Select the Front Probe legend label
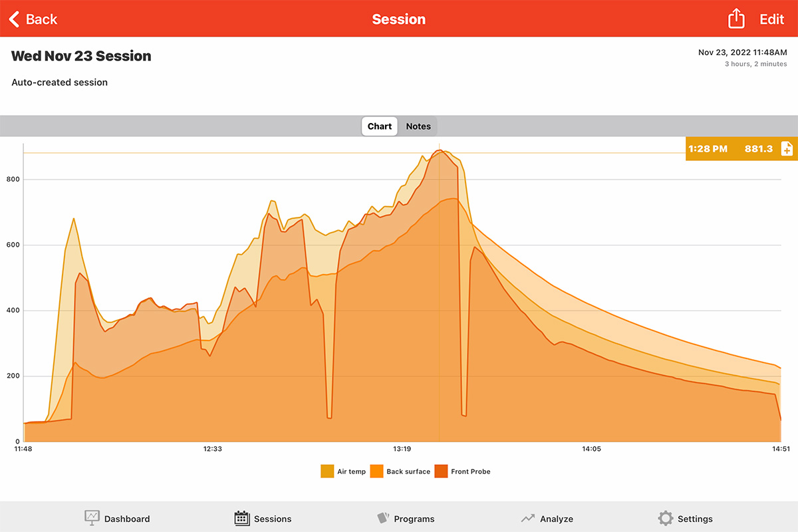This screenshot has height=532, width=798. [x=471, y=471]
